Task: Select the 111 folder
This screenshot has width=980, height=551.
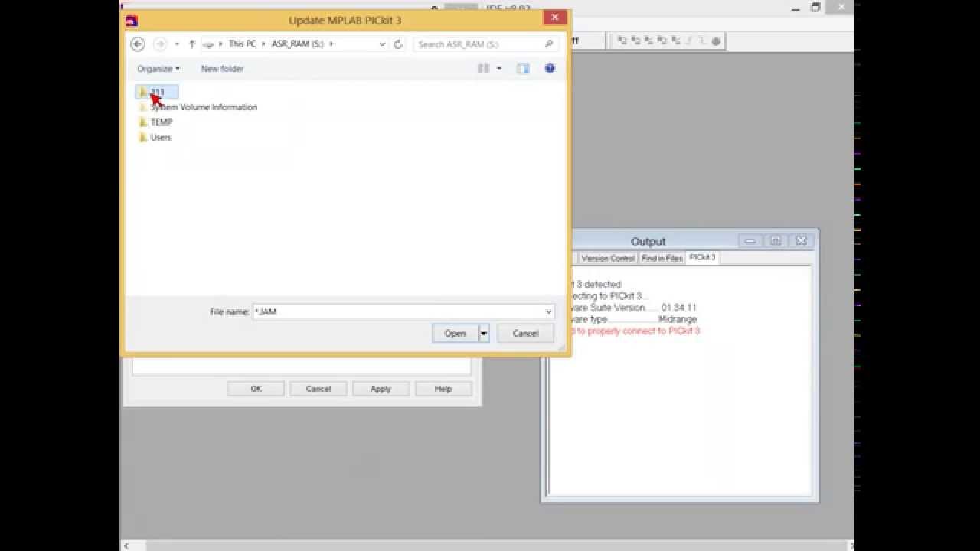Action: 157,92
